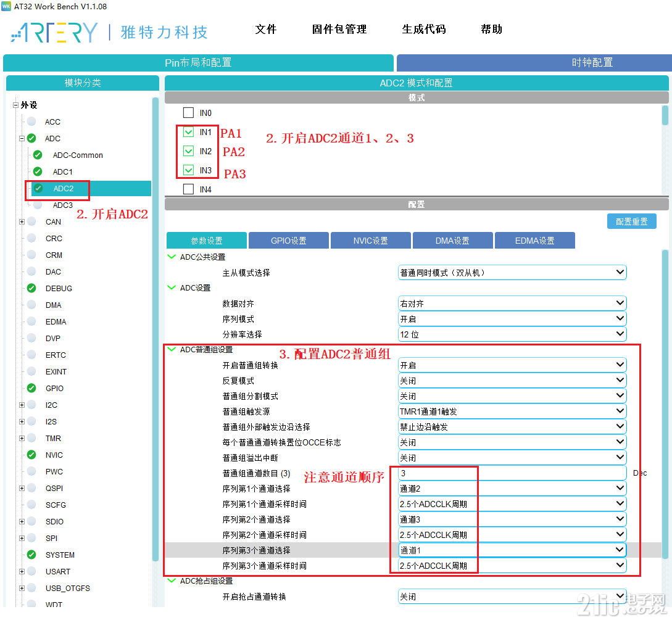
Task: Switch to the GPIO设置 tab
Action: coord(288,241)
